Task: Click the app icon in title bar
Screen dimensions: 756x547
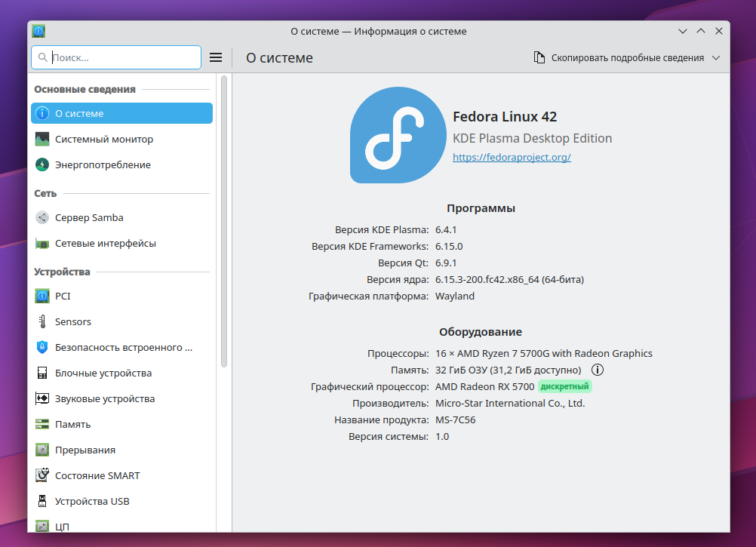Action: 38,32
